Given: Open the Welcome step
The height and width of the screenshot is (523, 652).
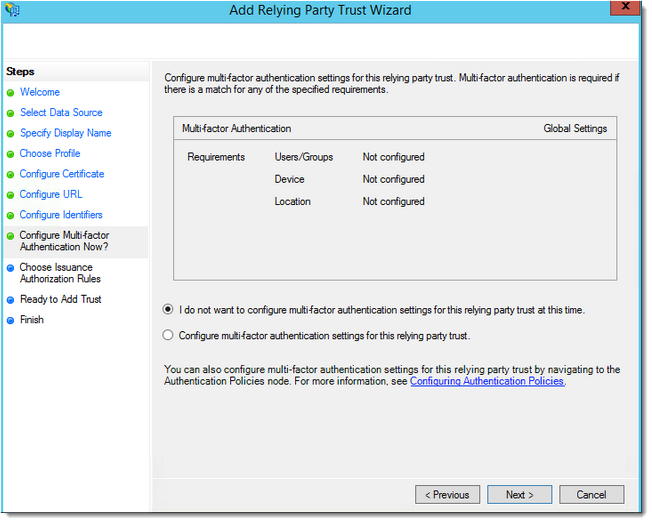Looking at the screenshot, I should [x=40, y=93].
